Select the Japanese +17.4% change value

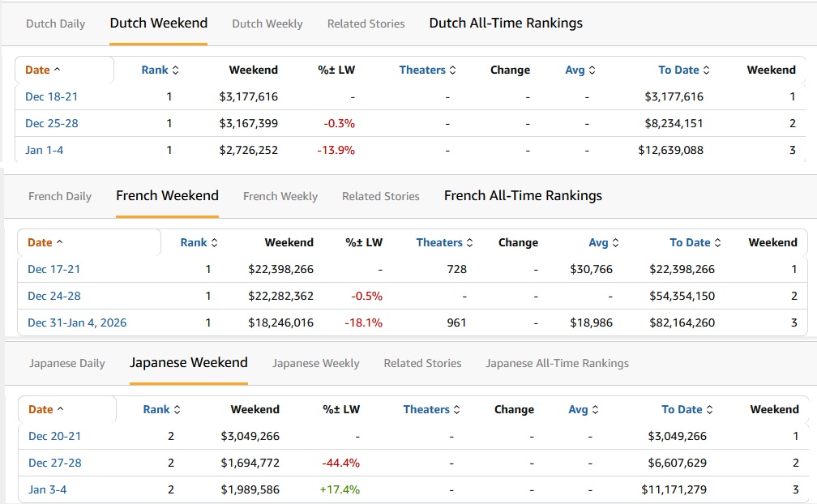340,490
